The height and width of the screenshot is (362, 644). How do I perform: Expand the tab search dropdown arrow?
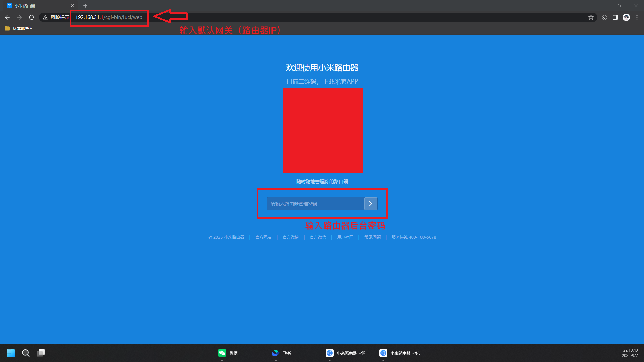pos(587,6)
